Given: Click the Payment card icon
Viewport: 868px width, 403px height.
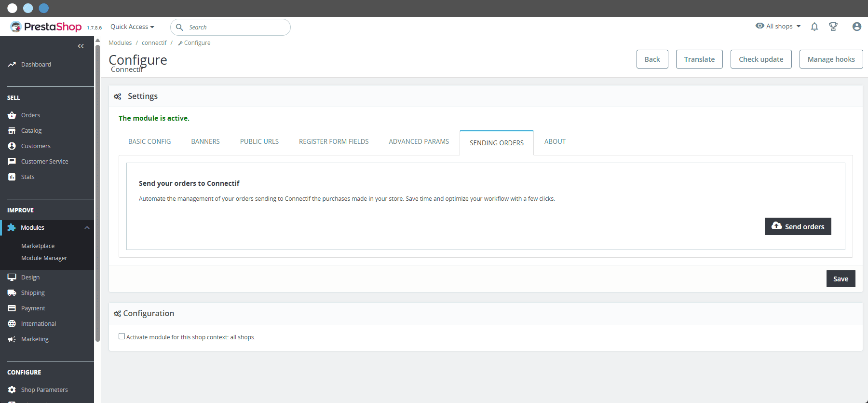Looking at the screenshot, I should point(12,308).
